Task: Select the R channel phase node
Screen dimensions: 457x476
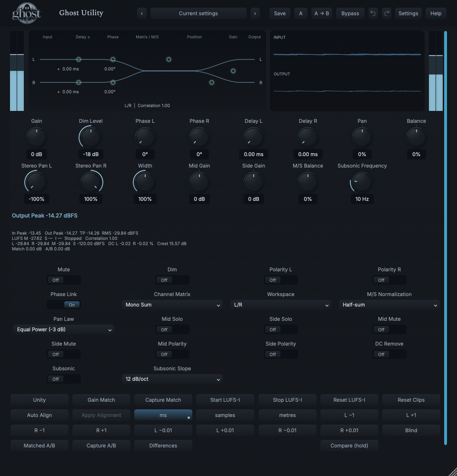Action: pos(113,82)
